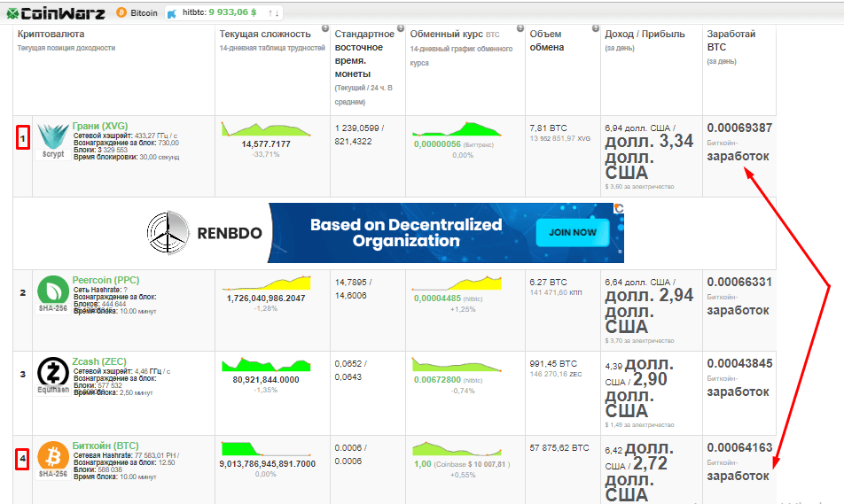Click Zcash earnings 0.00043845

pos(739,364)
